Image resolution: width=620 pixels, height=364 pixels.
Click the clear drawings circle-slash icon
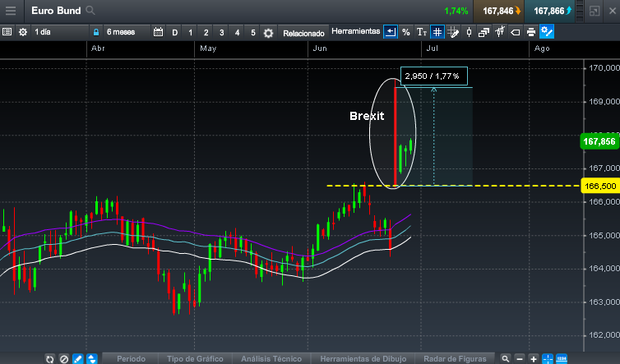click(63, 359)
